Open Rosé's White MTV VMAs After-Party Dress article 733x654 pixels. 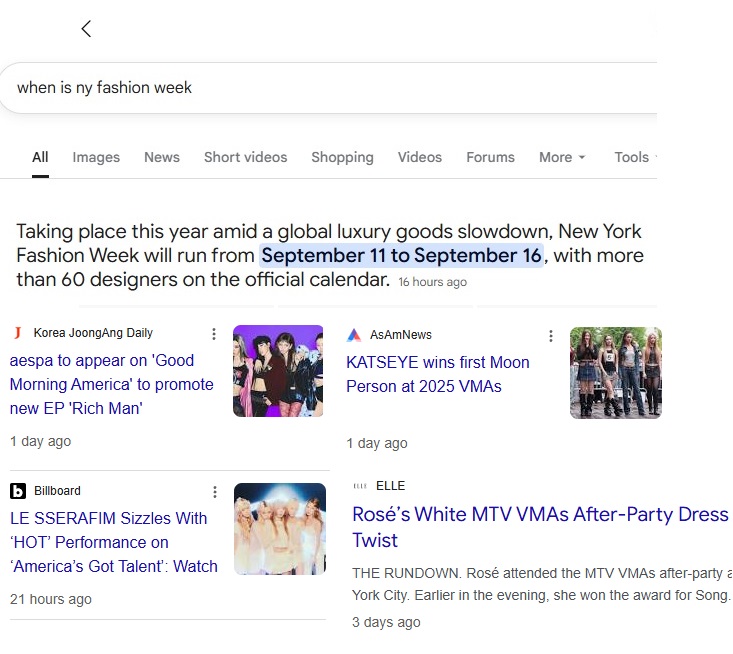540,527
